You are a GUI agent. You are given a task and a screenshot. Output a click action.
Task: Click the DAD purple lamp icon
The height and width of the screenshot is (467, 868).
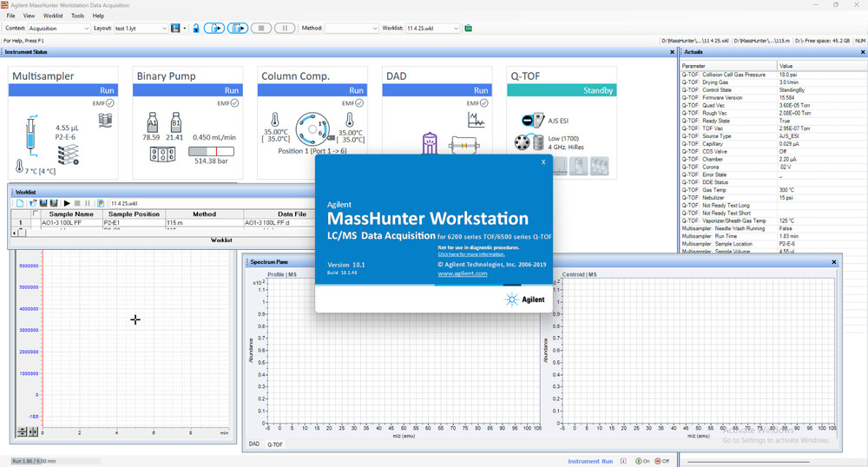[x=430, y=144]
